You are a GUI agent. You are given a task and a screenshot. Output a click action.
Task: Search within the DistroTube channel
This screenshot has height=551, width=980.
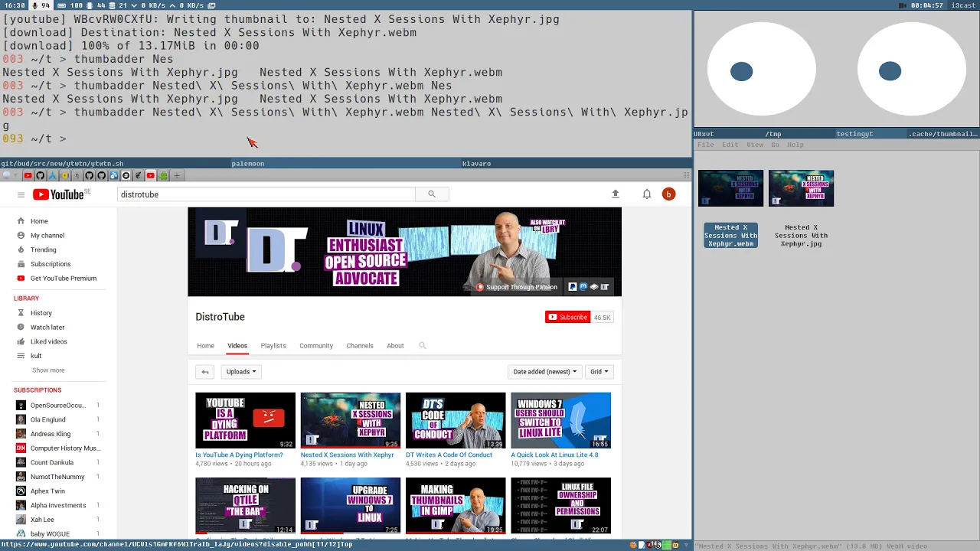[x=422, y=346]
